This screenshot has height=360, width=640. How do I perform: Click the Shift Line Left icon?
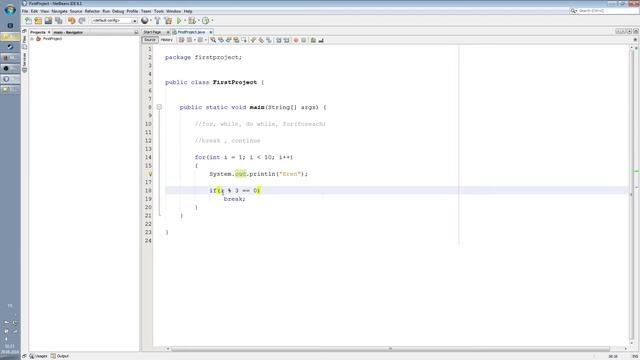click(279, 40)
